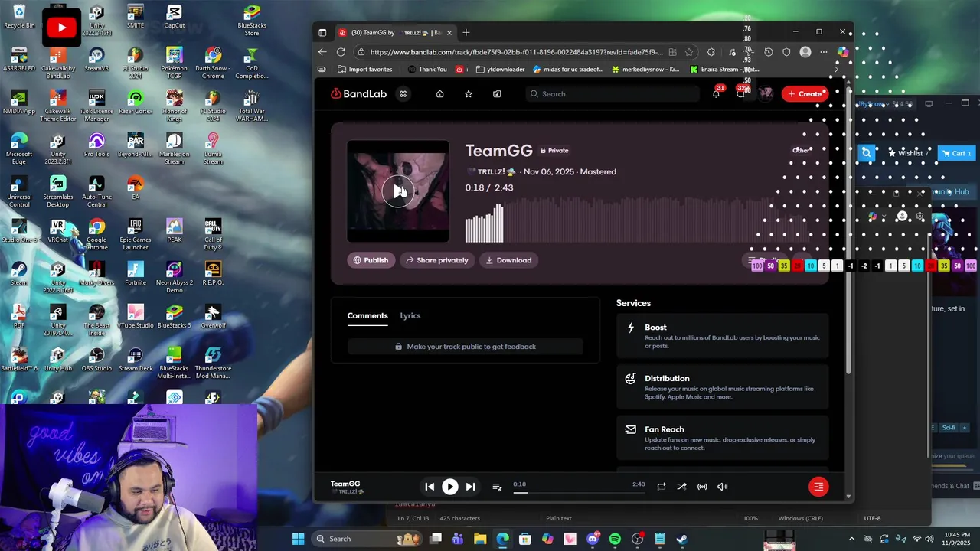Select the Comments tab
The image size is (980, 551).
367,315
